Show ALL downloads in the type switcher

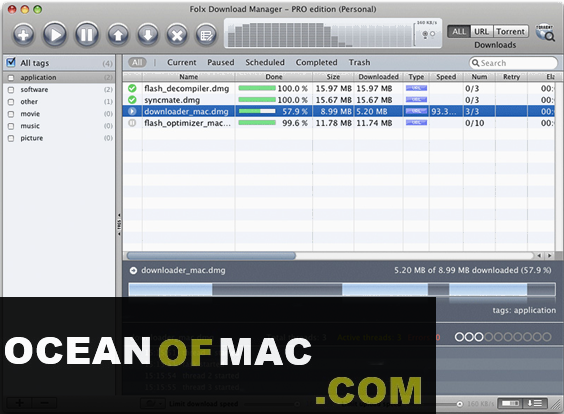(459, 32)
